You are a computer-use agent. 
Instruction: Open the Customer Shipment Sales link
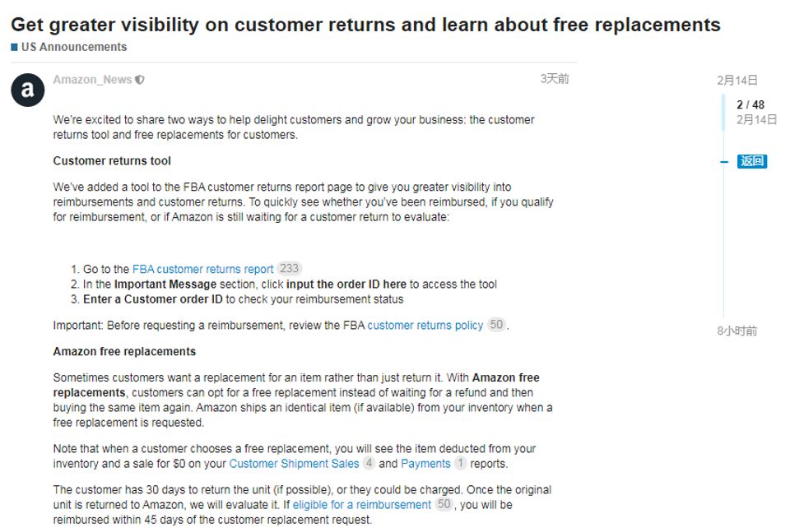pyautogui.click(x=294, y=464)
